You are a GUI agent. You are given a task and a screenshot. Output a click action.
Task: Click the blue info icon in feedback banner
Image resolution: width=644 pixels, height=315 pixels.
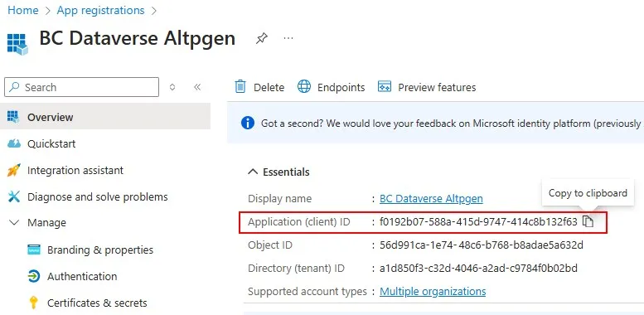(248, 123)
